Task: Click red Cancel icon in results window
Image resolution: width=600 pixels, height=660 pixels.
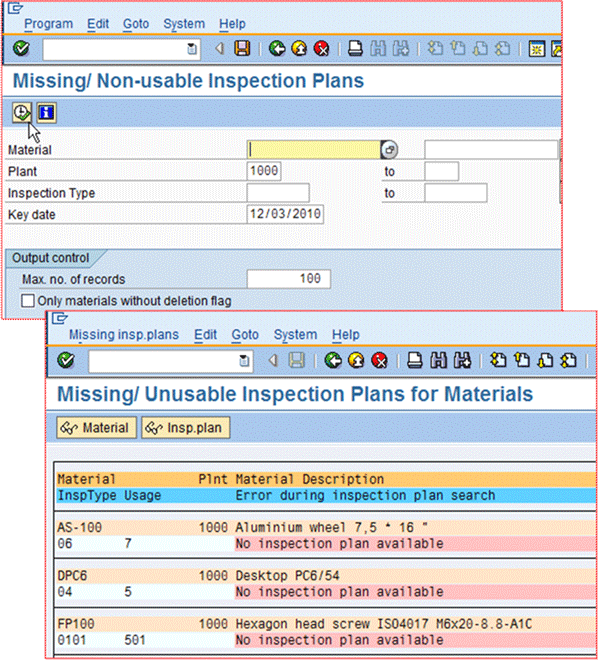Action: click(379, 361)
